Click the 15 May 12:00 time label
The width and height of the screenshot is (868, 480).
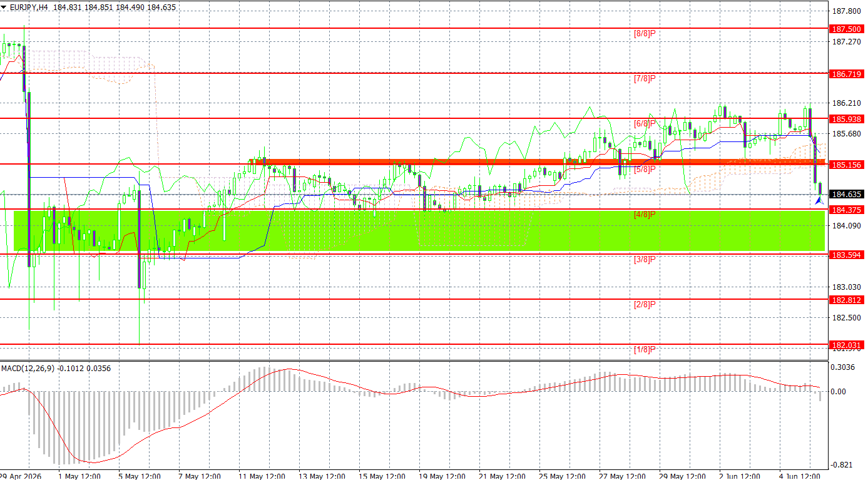[381, 476]
